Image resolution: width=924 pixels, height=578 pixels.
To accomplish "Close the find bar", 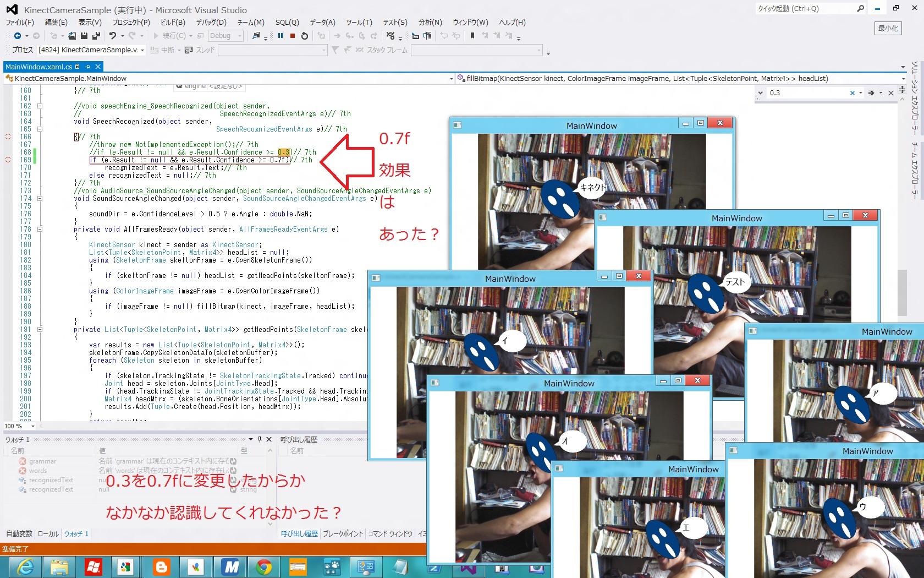I will coord(891,93).
